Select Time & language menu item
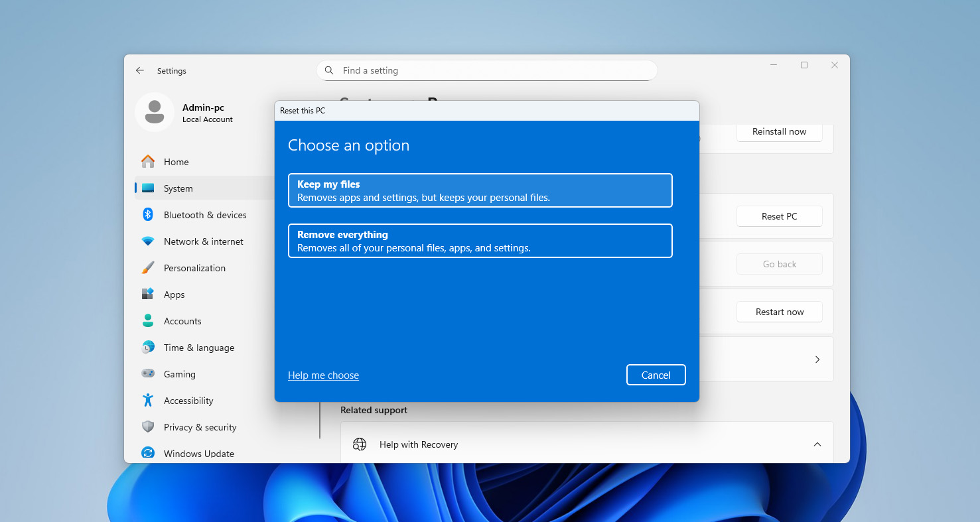This screenshot has width=980, height=522. [x=198, y=348]
